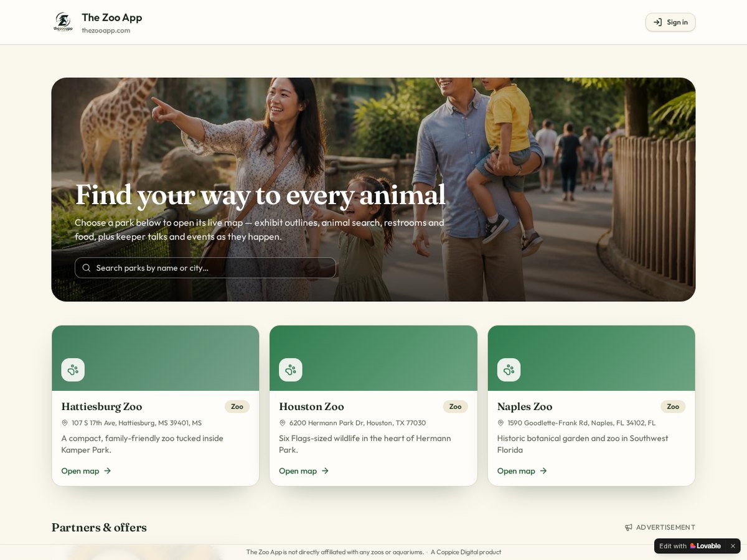Image resolution: width=747 pixels, height=560 pixels.
Task: Open map for Houston Zoo
Action: pos(304,471)
